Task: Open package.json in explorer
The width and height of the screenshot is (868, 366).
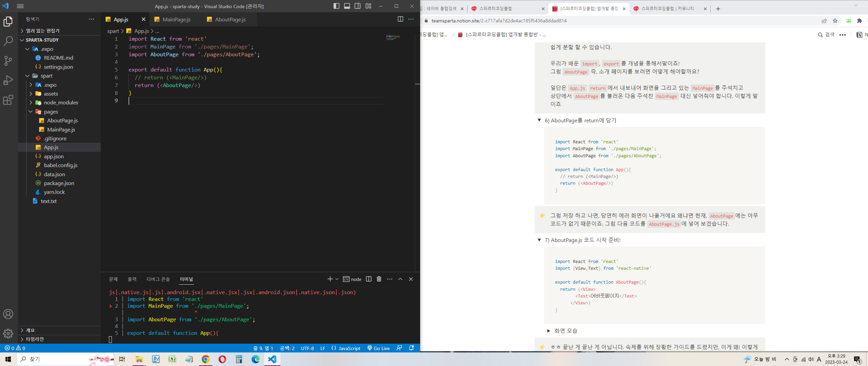Action: coord(59,183)
